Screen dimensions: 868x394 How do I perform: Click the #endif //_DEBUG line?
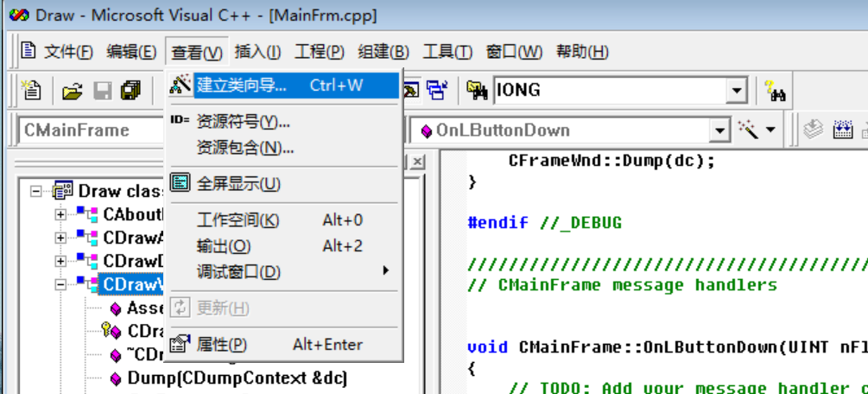pos(545,223)
